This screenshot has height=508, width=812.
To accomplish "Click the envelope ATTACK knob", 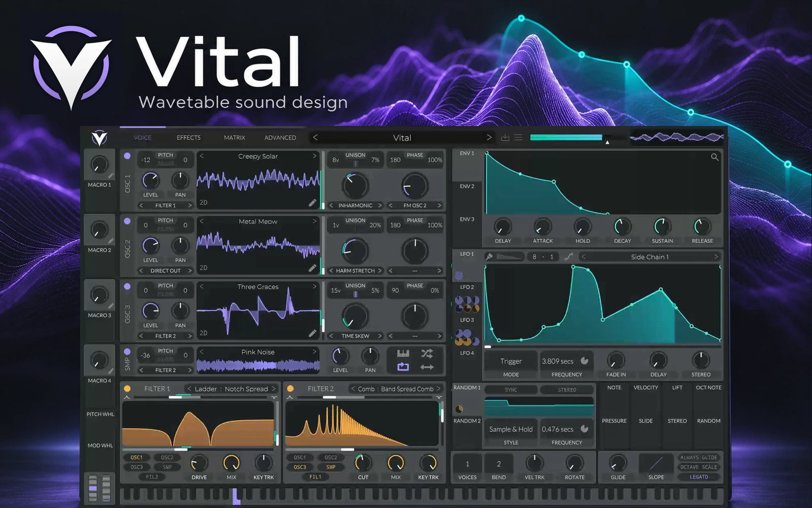I will (543, 227).
